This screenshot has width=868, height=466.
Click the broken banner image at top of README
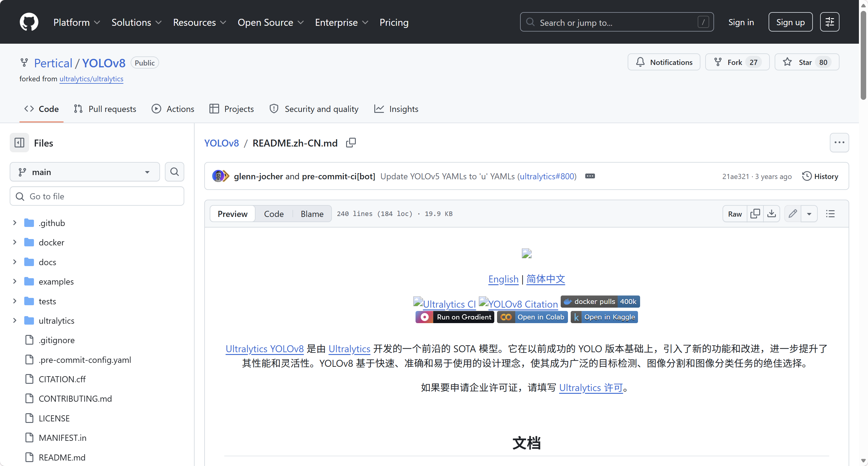click(526, 253)
